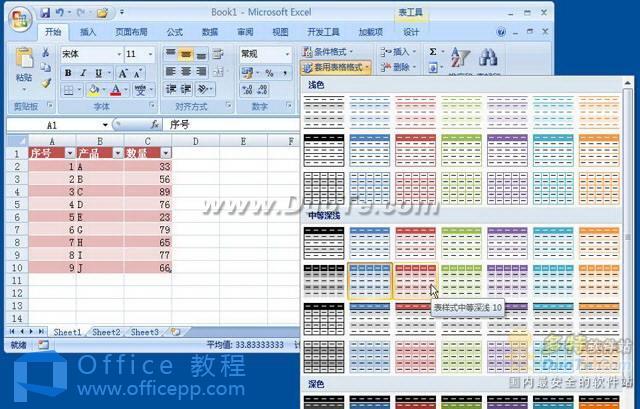Viewport: 640px width, 409px height.
Task: Decrease font size with the smaller A
Action: click(x=138, y=73)
